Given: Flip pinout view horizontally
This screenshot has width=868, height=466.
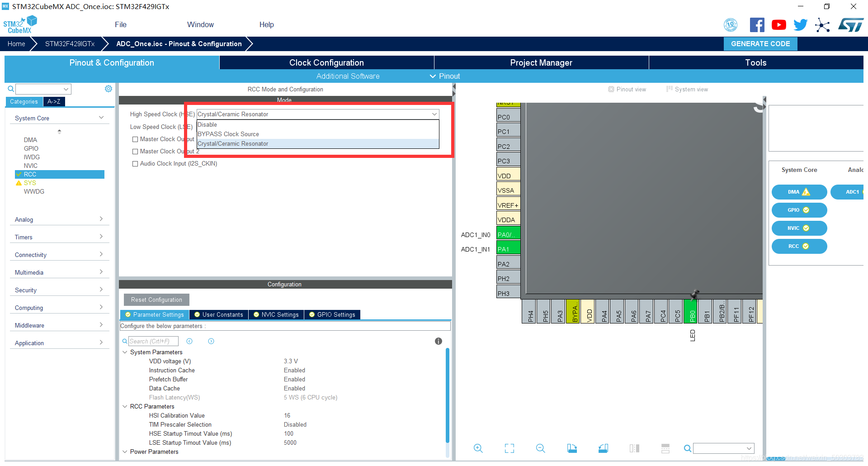Looking at the screenshot, I should pyautogui.click(x=634, y=448).
